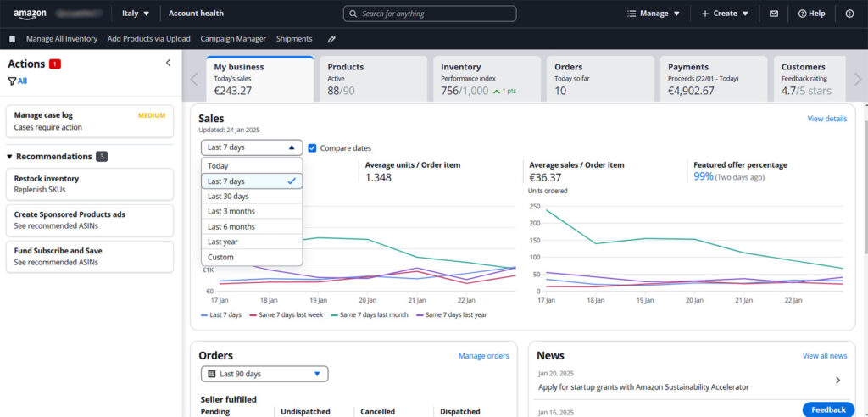
Task: Select Last 30 days option
Action: pos(252,196)
